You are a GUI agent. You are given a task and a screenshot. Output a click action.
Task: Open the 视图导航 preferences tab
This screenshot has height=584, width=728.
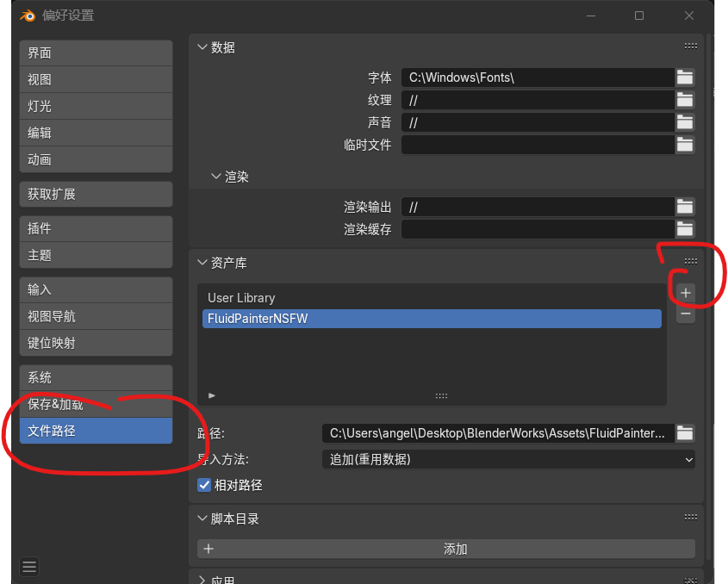96,317
